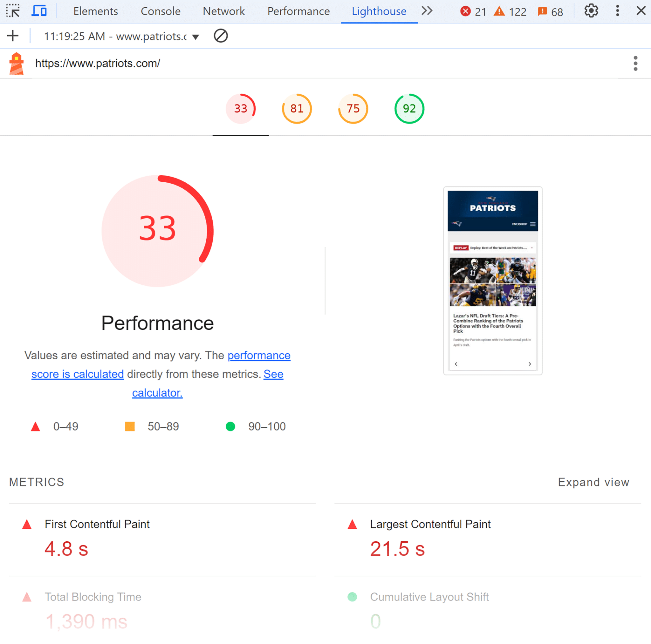Click the orange 50–89 legend square
651x644 pixels.
click(x=130, y=426)
